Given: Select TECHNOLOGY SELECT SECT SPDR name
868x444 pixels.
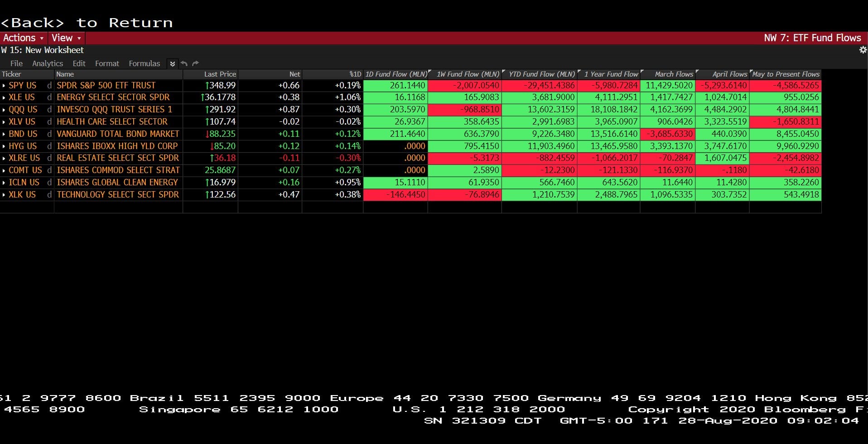Looking at the screenshot, I should pos(118,195).
